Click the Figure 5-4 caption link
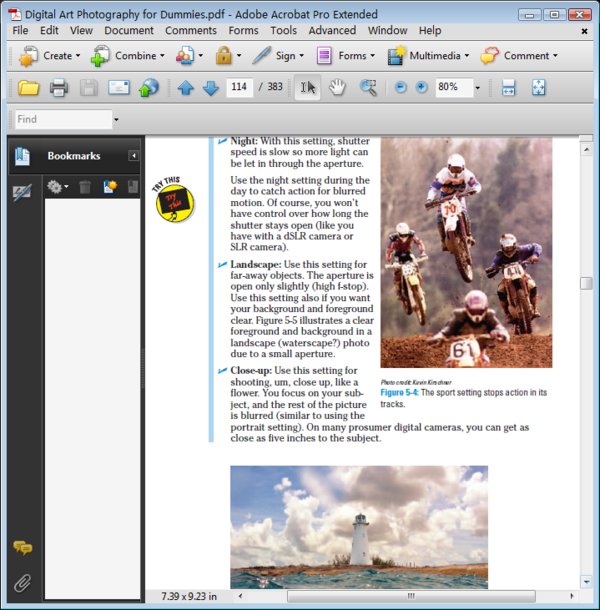Screen dimensions: 600x610 coord(399,393)
